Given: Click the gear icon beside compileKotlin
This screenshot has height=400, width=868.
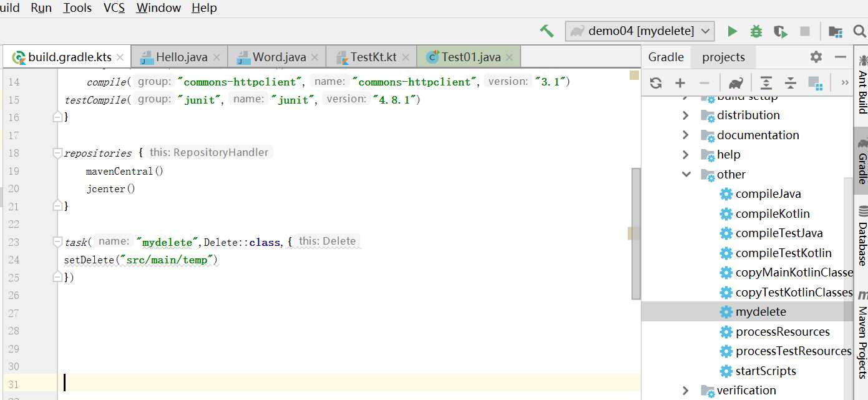Looking at the screenshot, I should coord(726,213).
